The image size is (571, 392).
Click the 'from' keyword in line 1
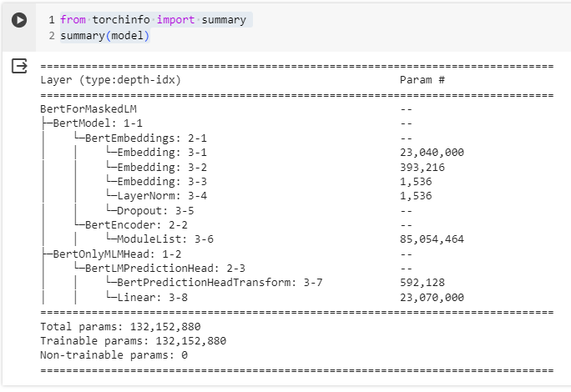point(73,19)
